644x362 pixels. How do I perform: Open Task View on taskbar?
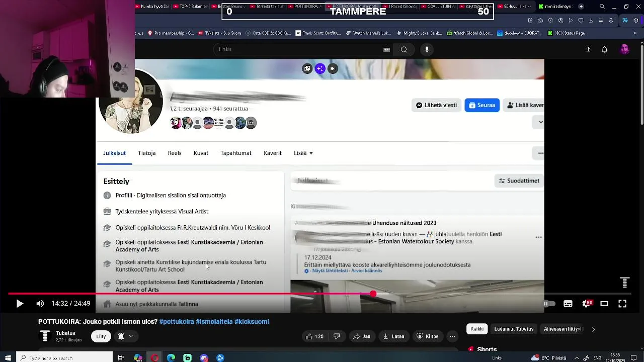[x=121, y=358]
